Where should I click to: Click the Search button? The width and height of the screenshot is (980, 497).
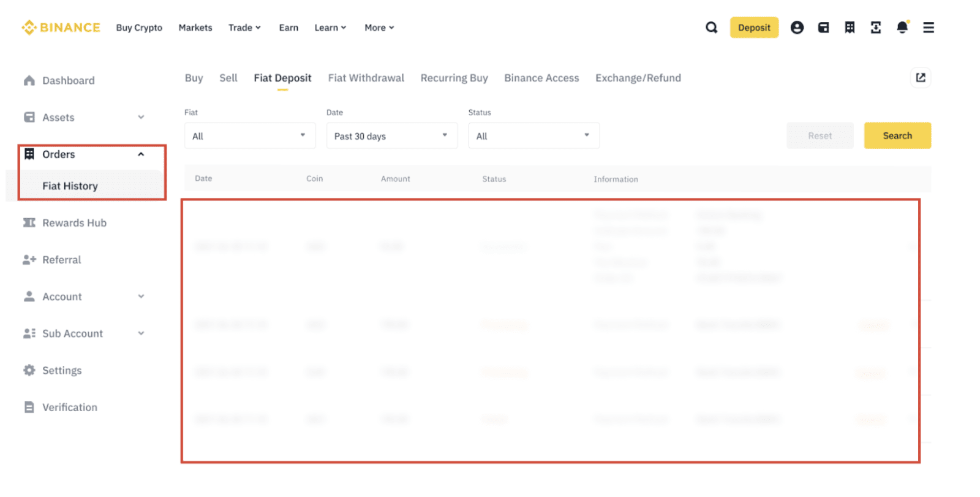point(897,135)
